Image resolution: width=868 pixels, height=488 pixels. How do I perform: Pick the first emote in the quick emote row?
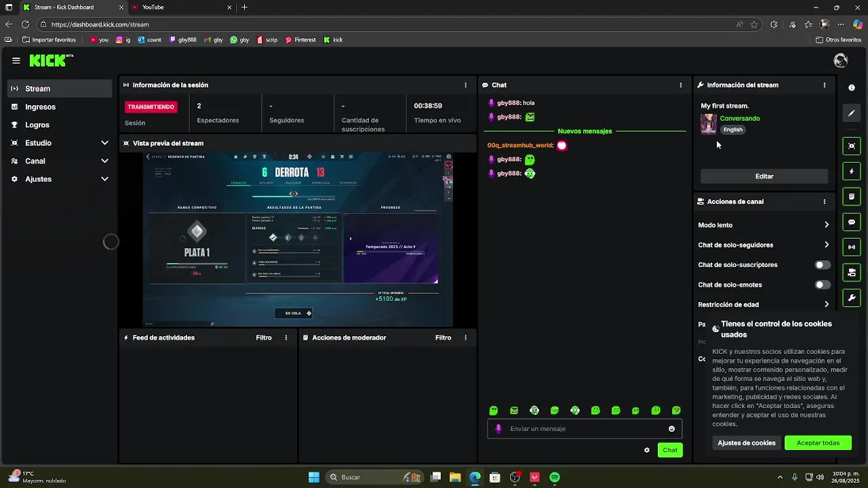pyautogui.click(x=494, y=411)
